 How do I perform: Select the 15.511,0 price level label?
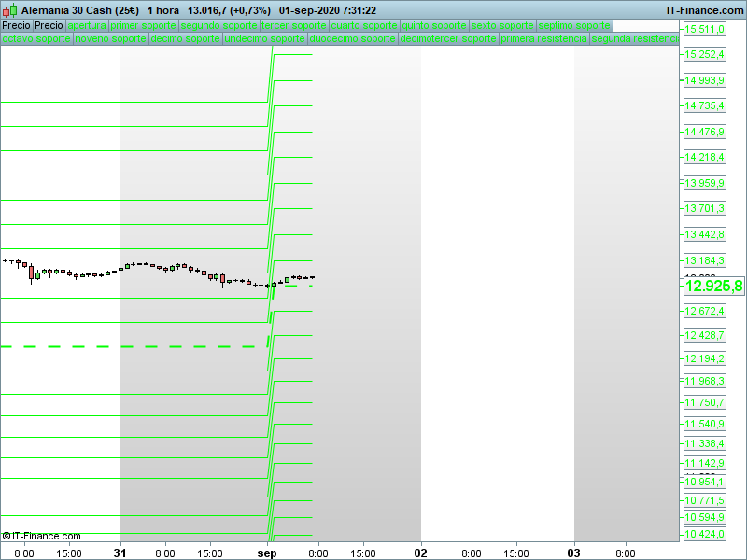(x=705, y=29)
